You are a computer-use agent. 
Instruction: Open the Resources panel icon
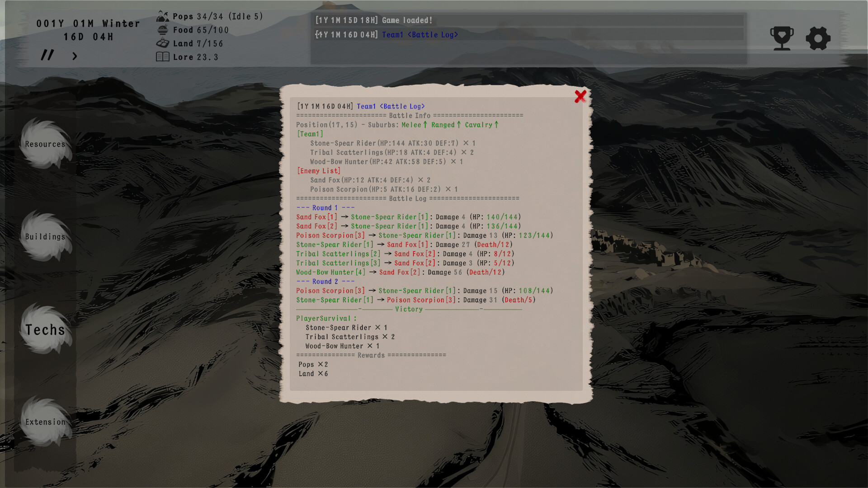(45, 144)
